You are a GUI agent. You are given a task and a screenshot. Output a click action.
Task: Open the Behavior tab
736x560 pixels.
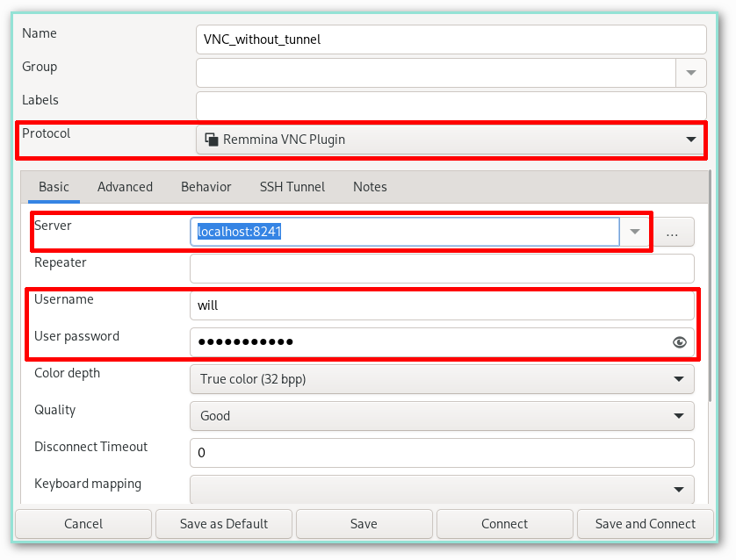206,186
